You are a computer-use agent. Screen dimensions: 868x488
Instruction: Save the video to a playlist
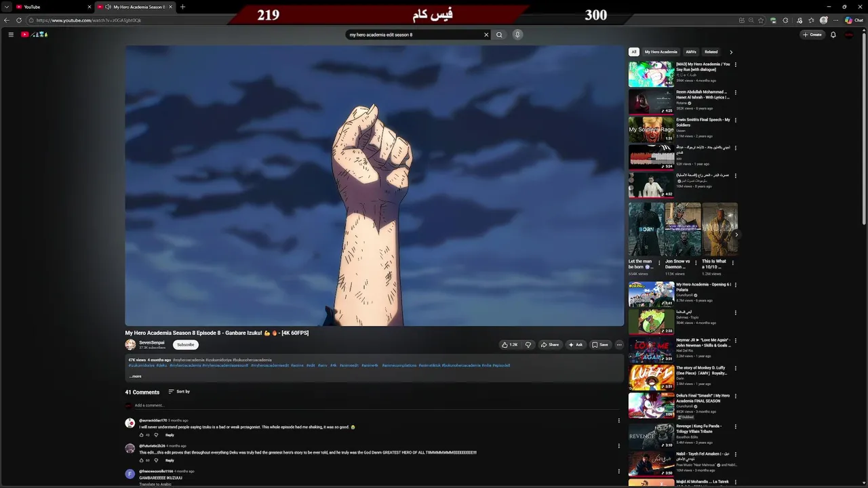[600, 344]
